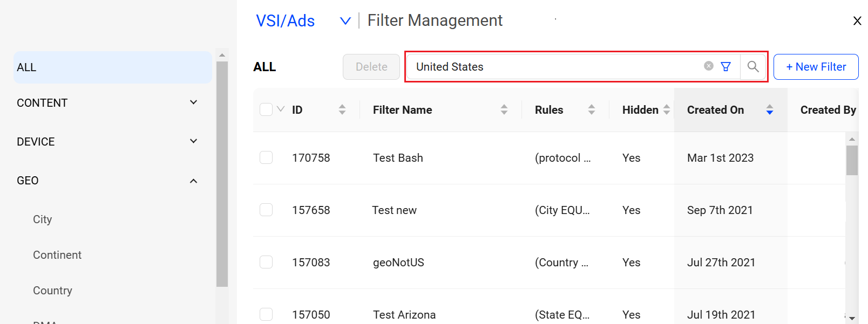Open the Country item under GEO
The image size is (868, 324).
pos(52,291)
